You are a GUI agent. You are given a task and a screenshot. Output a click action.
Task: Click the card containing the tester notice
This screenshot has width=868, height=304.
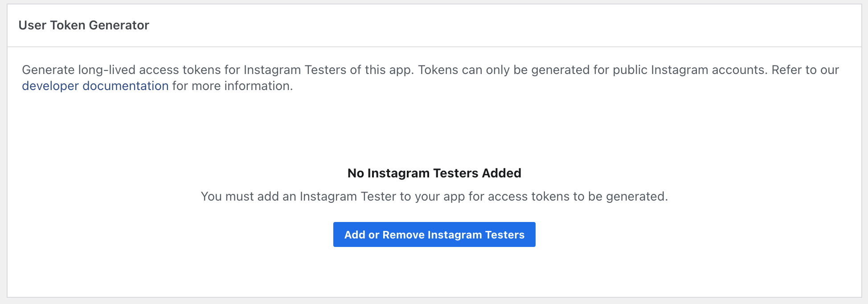click(434, 174)
